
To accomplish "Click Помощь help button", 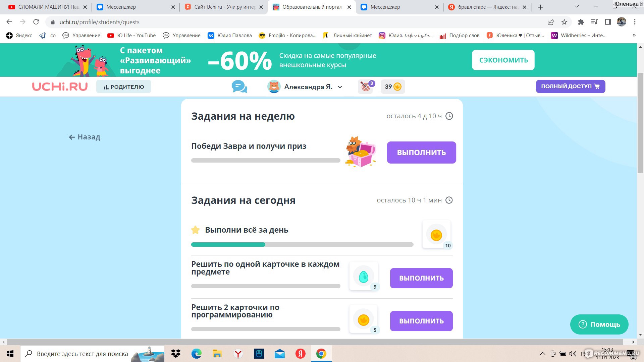I will pyautogui.click(x=599, y=324).
